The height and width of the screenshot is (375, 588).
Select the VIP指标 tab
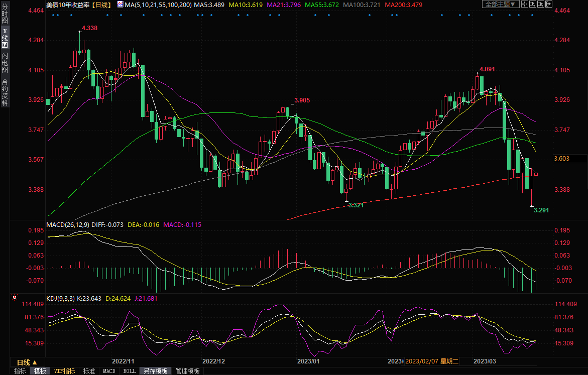64,371
